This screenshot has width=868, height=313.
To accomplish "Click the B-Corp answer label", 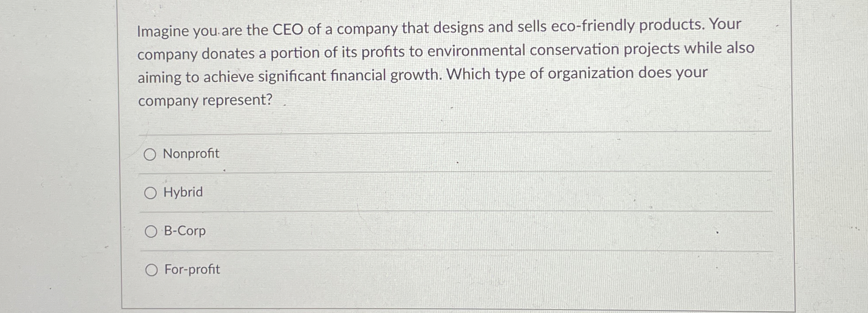I will click(x=183, y=230).
